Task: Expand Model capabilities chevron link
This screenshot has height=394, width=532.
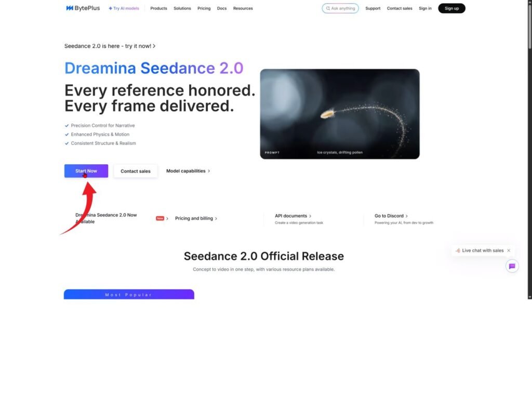Action: [x=188, y=170]
